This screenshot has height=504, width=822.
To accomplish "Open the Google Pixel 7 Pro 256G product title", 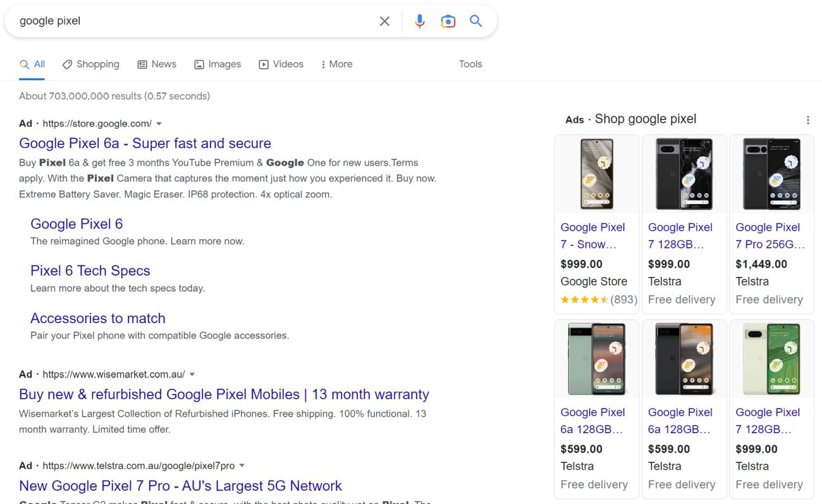I will click(770, 236).
